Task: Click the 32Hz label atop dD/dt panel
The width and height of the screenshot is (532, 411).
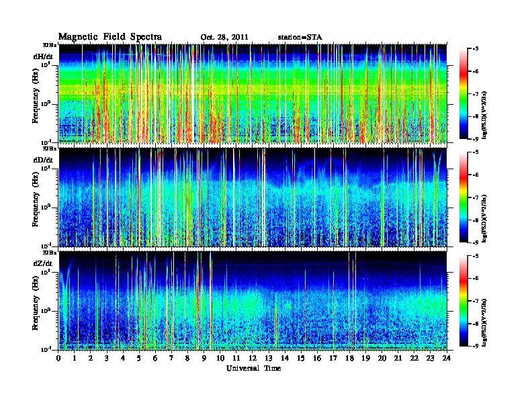Action: pyautogui.click(x=50, y=148)
